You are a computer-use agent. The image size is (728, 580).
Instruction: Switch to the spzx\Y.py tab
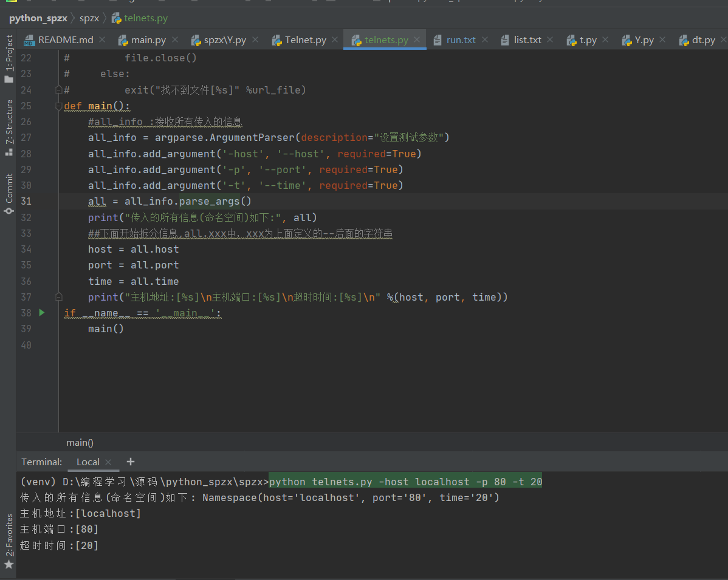tap(225, 40)
